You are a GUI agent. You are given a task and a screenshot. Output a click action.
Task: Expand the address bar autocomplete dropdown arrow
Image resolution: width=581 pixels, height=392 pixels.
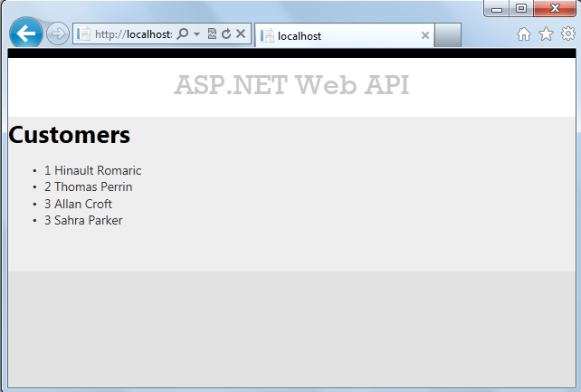196,34
